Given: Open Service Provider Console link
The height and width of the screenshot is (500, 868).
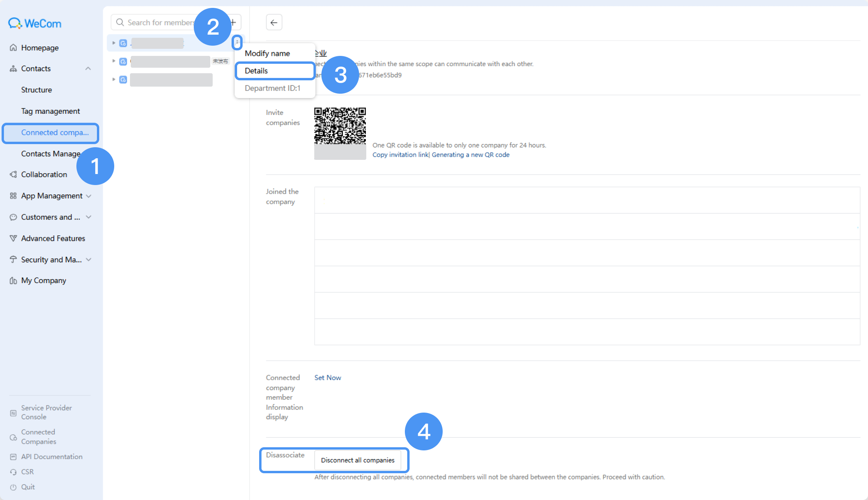Looking at the screenshot, I should coord(46,412).
